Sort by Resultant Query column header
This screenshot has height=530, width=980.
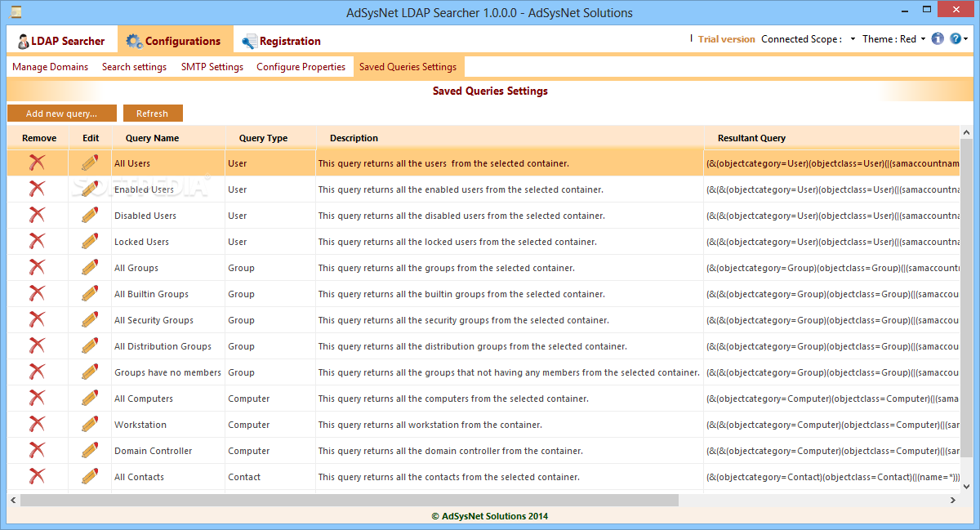tap(831, 138)
